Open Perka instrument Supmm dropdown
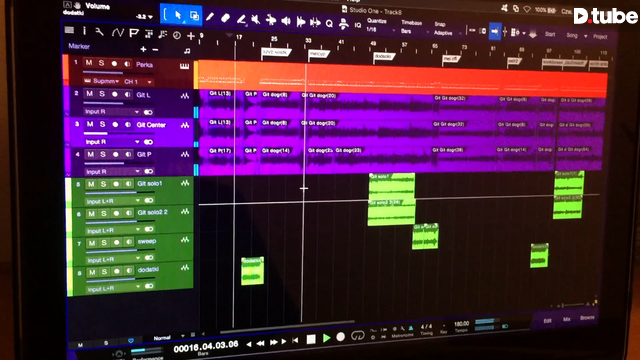The width and height of the screenshot is (640, 360). click(x=102, y=81)
